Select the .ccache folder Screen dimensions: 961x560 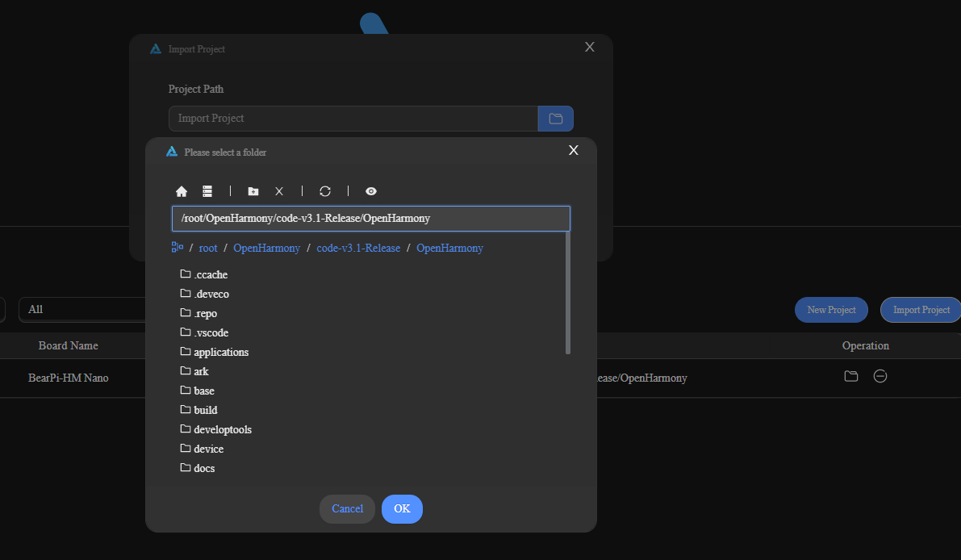point(204,274)
